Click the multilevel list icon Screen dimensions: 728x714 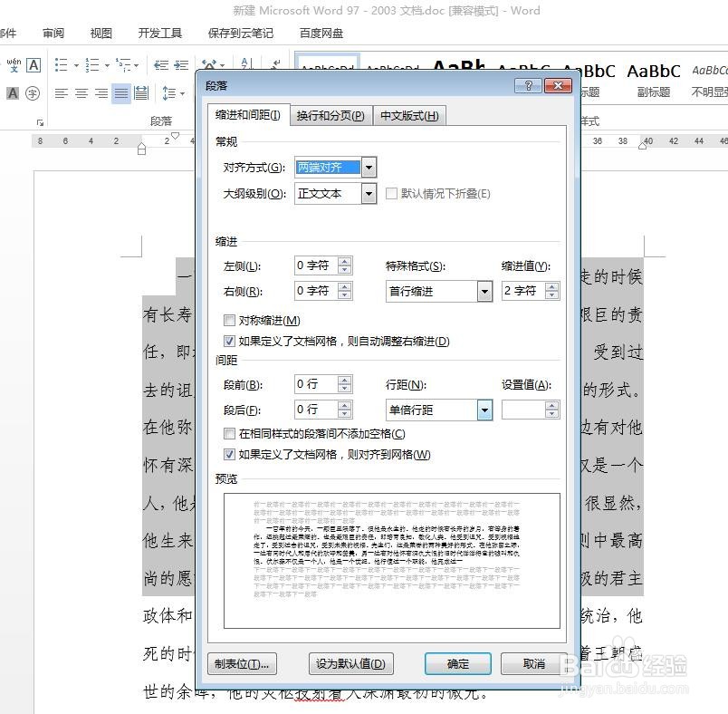coord(123,65)
